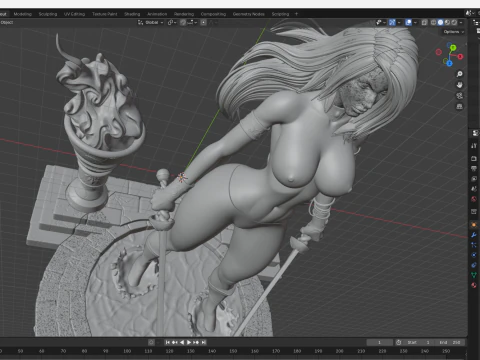
Task: Toggle viewport overlays button
Action: tap(408, 22)
